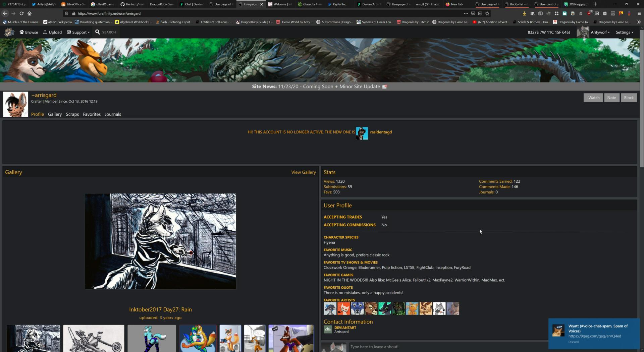Bookmark this page with the star
This screenshot has width=644, height=352.
tap(487, 13)
